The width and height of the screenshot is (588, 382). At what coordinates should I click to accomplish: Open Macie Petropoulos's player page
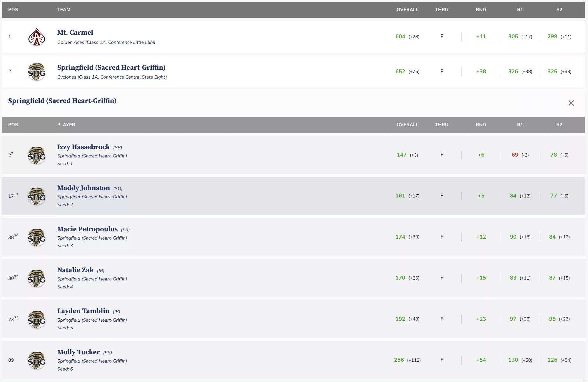[x=87, y=229]
